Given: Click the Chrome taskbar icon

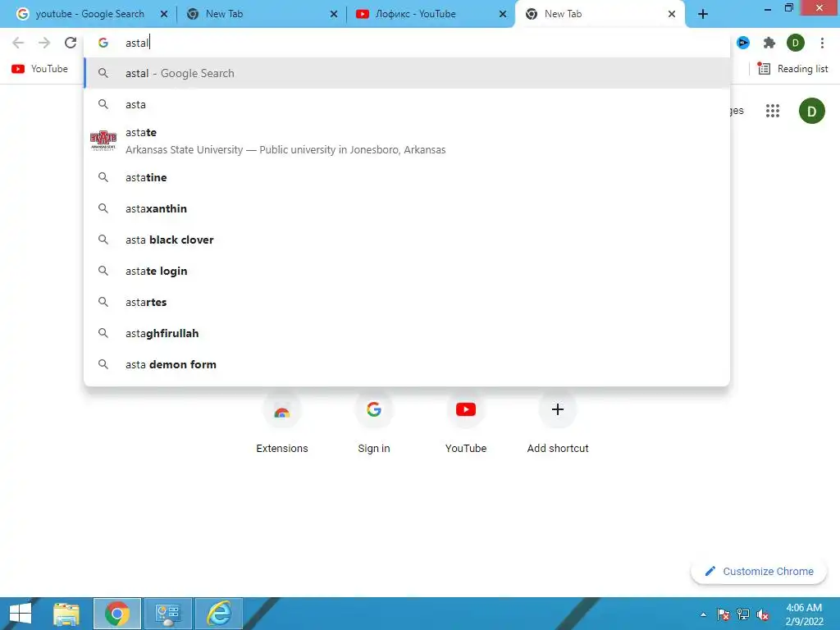Looking at the screenshot, I should pos(117,614).
